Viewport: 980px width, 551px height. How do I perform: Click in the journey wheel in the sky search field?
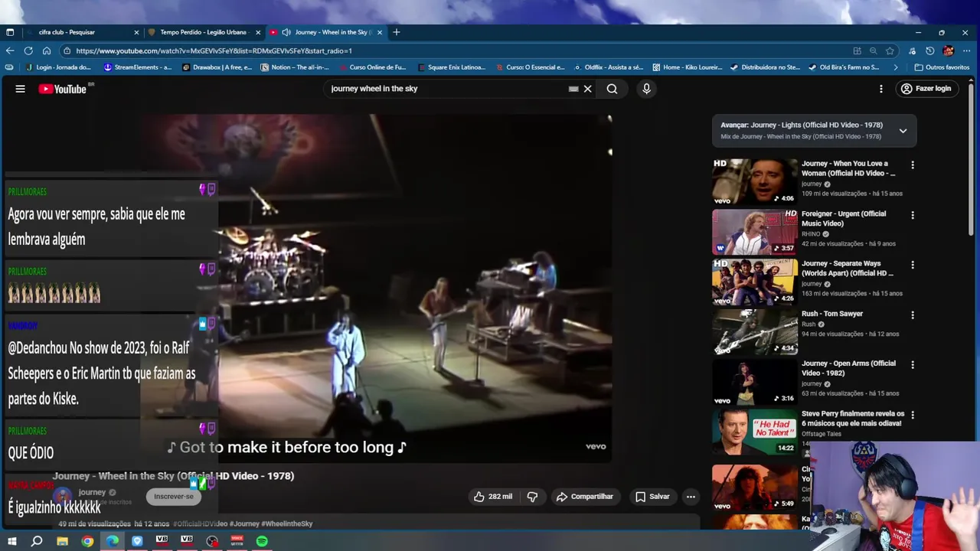pyautogui.click(x=448, y=89)
